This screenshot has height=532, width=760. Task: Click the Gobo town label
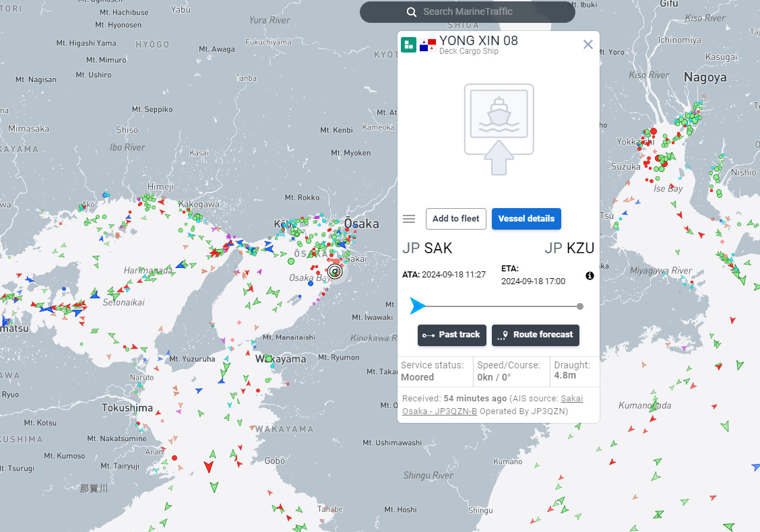click(x=274, y=461)
